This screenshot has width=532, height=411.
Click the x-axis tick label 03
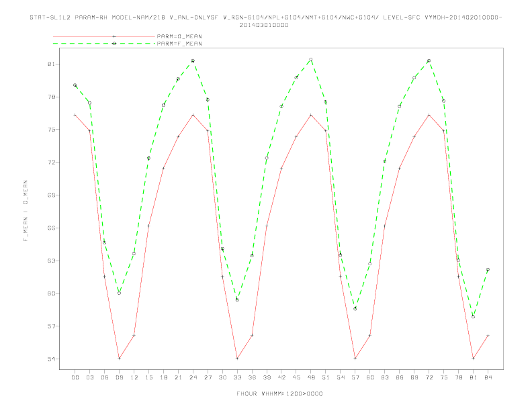(x=89, y=377)
